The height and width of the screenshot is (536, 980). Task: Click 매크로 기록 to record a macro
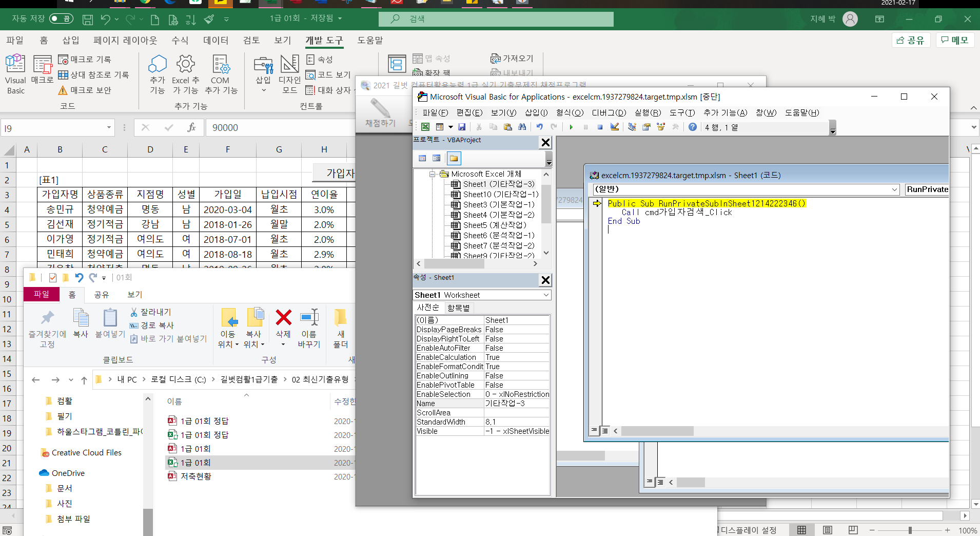[85, 60]
